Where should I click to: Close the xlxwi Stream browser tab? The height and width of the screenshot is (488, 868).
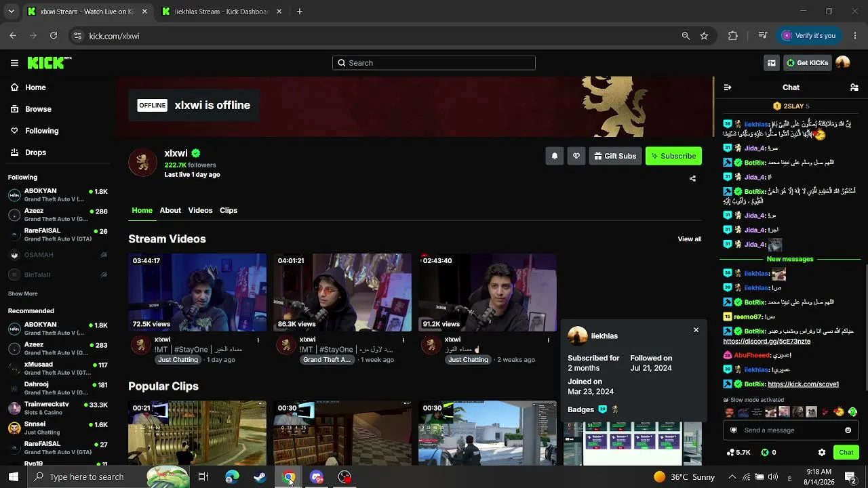tap(144, 12)
